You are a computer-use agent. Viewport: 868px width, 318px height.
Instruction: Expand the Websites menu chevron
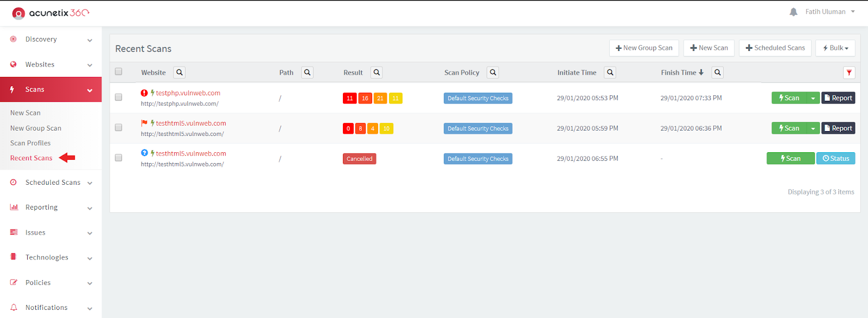(x=90, y=65)
